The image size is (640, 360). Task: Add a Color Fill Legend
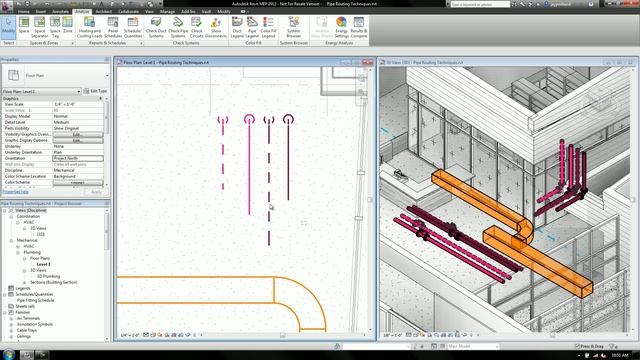click(268, 27)
